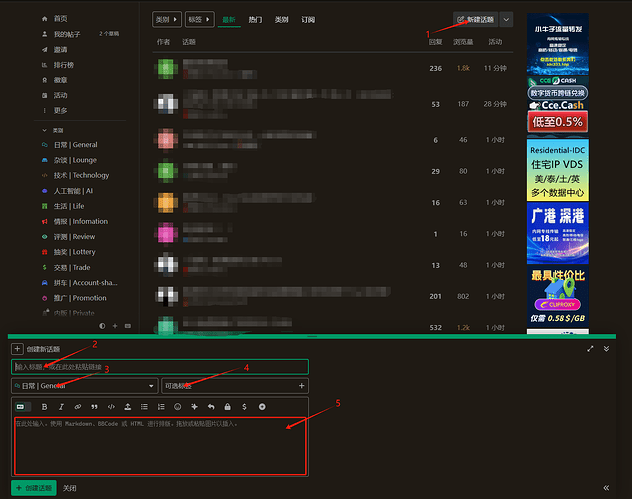Screen dimensions: 632x499
Task: Open the 杂谈 | Lounge category
Action: tap(75, 160)
